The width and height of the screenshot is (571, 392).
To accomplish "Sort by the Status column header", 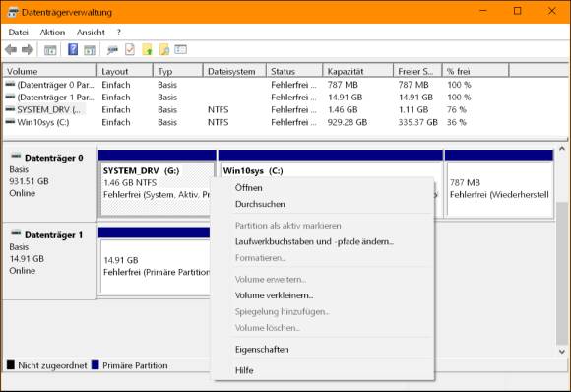I will coord(295,71).
